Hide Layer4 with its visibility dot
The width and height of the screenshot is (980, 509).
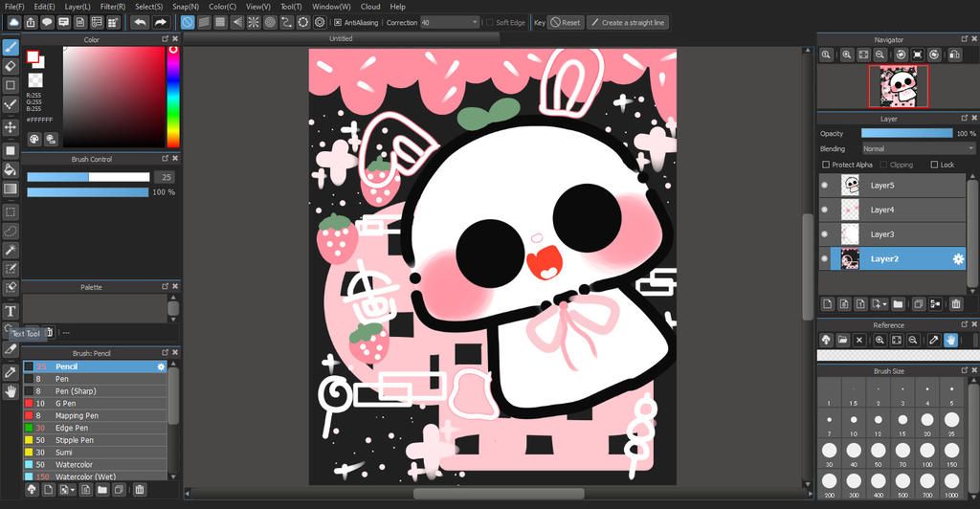[x=824, y=210]
